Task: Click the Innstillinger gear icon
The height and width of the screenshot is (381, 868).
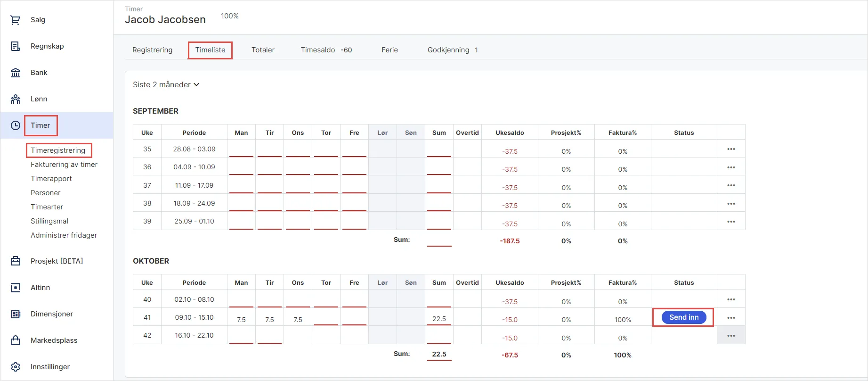Action: click(16, 367)
